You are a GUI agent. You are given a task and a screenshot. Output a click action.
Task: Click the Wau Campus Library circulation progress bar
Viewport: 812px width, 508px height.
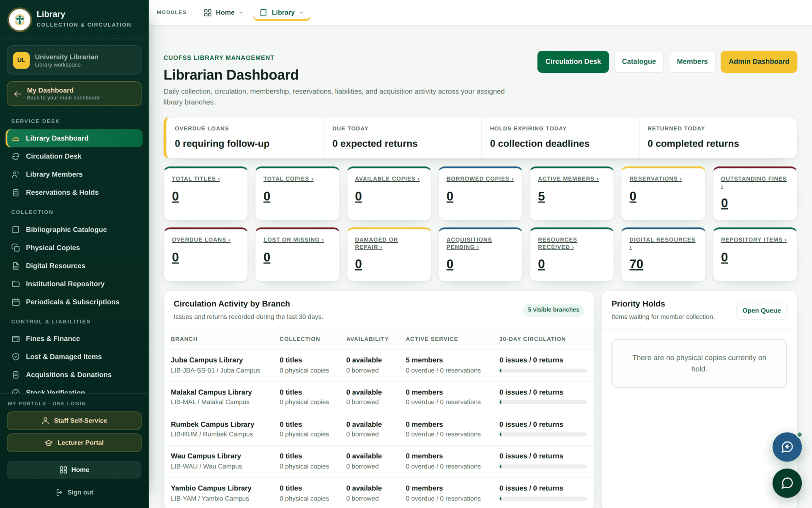tap(543, 467)
